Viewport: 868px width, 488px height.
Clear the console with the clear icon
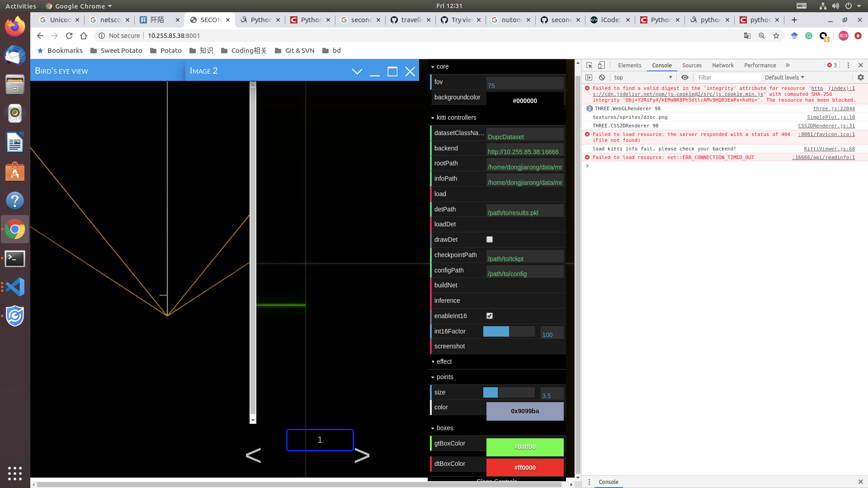(602, 77)
